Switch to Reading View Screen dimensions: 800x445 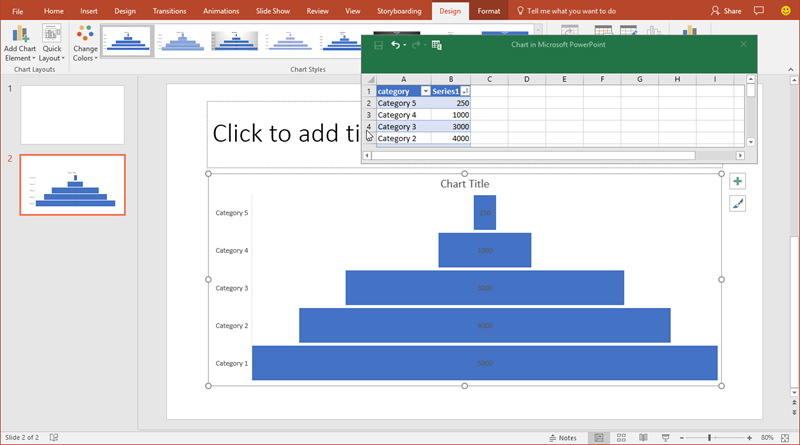click(643, 438)
